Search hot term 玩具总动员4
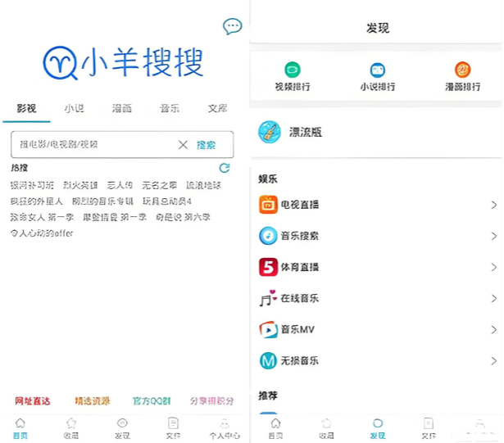Image resolution: width=504 pixels, height=443 pixels. click(x=167, y=201)
